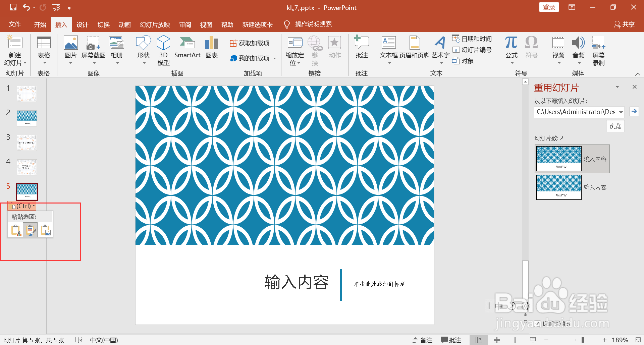Insert a chart (图表)
This screenshot has height=345, width=644.
click(x=212, y=48)
